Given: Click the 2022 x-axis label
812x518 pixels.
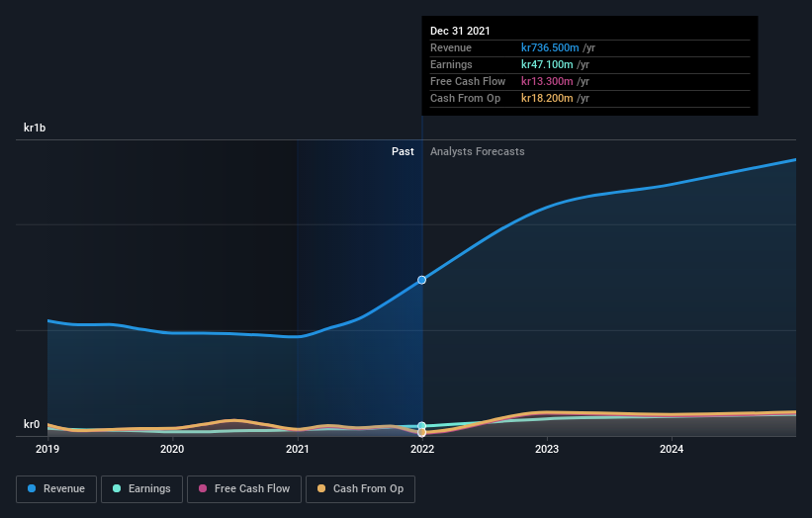Looking at the screenshot, I should [422, 449].
